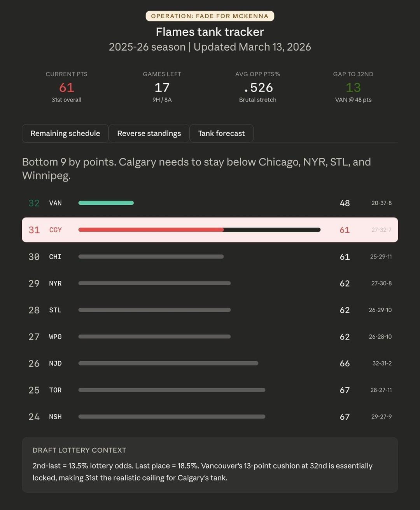Click the green VAN points bar

click(106, 203)
